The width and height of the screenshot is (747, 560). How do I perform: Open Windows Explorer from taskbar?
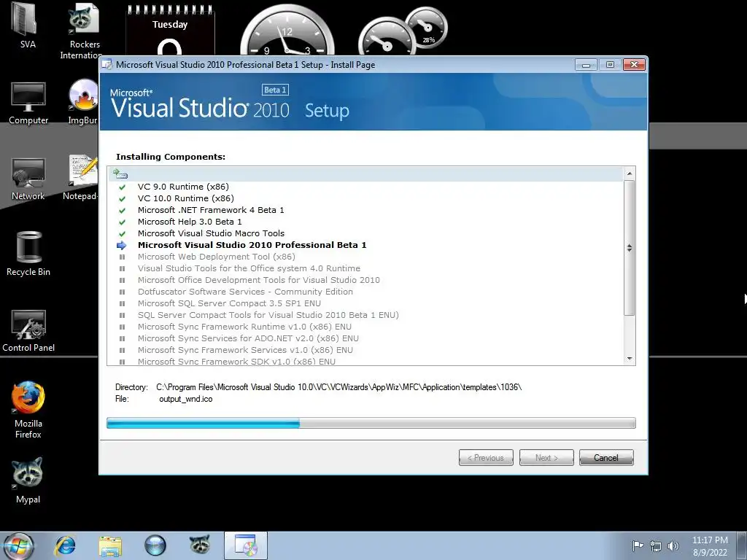[x=110, y=545]
